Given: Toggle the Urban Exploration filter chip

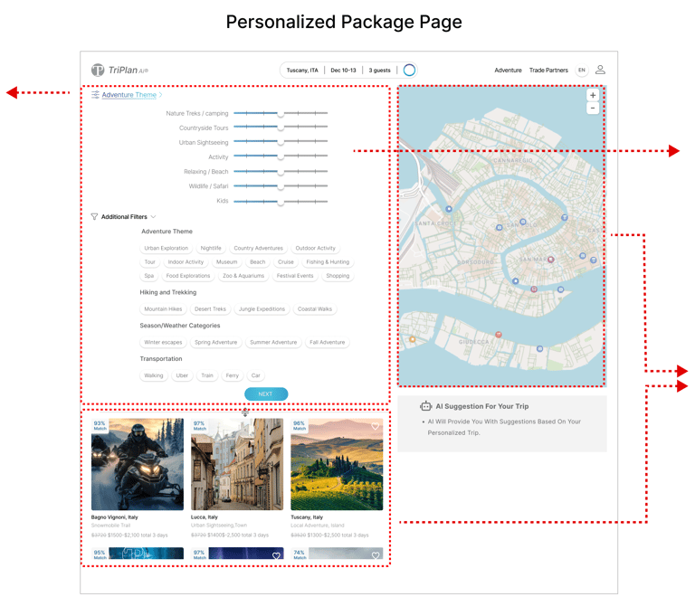Looking at the screenshot, I should [167, 248].
